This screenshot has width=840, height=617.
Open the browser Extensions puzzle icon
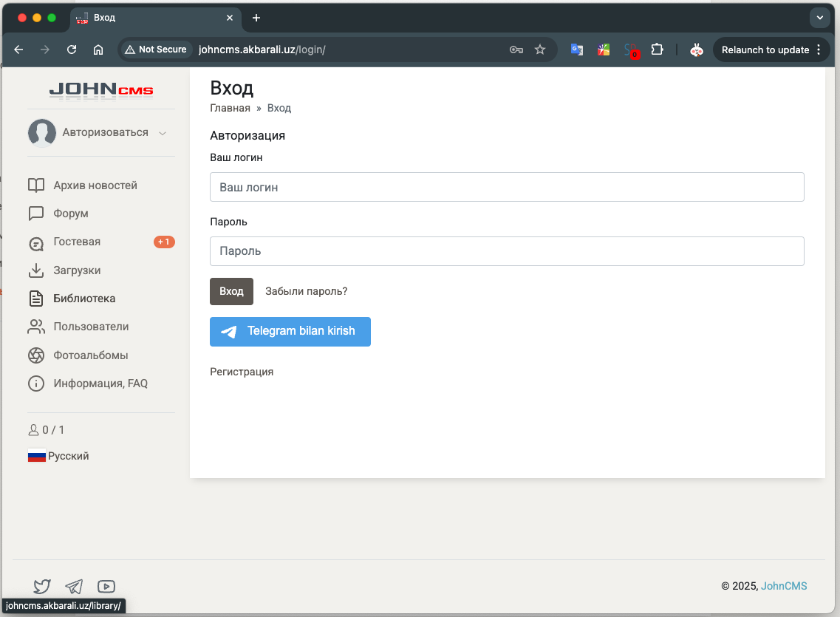(x=657, y=50)
